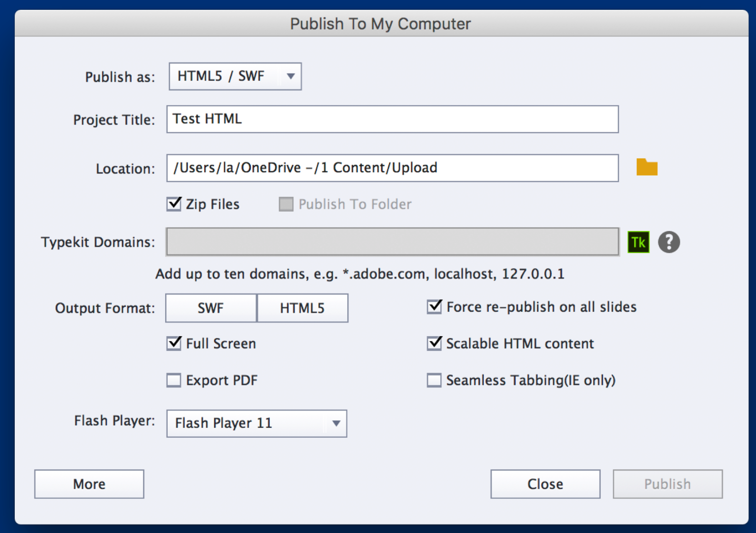This screenshot has height=533, width=756.
Task: Click into the Location path field
Action: click(x=393, y=168)
